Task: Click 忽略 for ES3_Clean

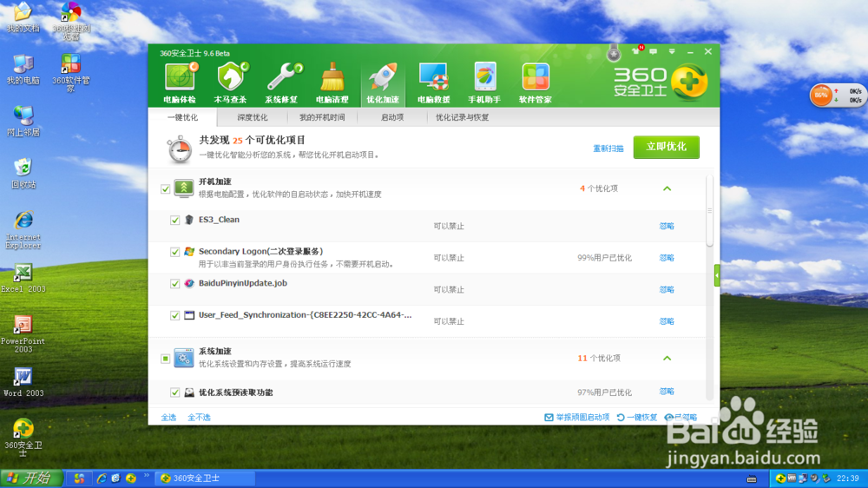Action: tap(667, 226)
